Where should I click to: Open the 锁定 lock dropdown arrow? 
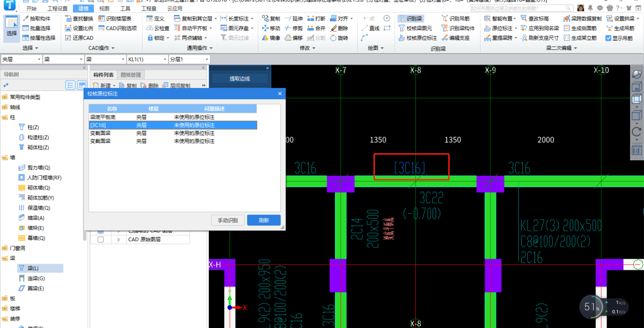tap(168, 38)
